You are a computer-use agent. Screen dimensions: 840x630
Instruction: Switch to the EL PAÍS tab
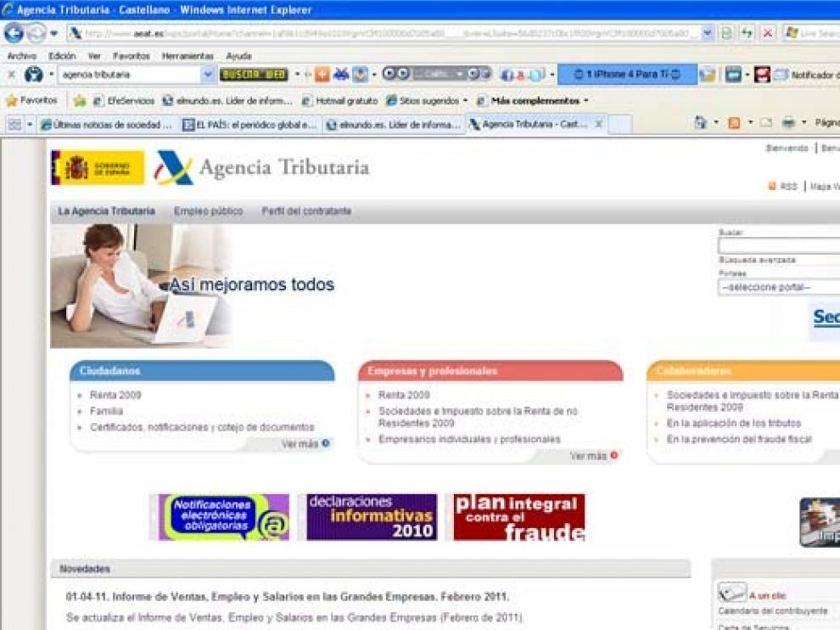coord(250,125)
